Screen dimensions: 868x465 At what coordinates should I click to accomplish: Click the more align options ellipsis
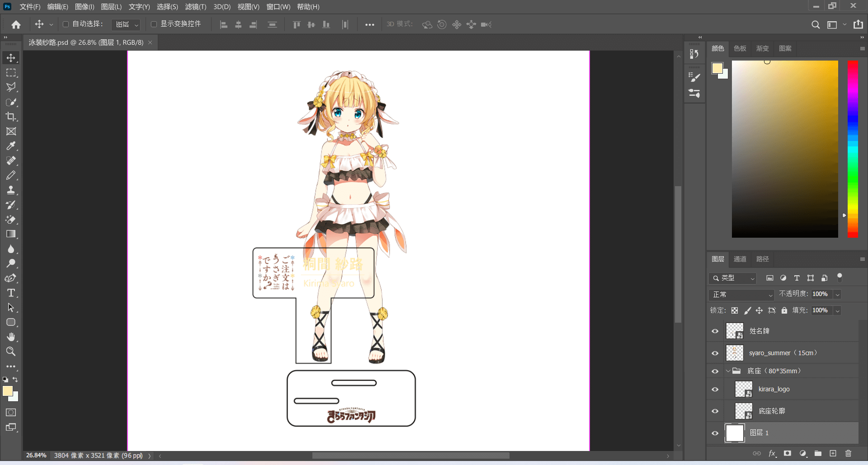coord(370,25)
